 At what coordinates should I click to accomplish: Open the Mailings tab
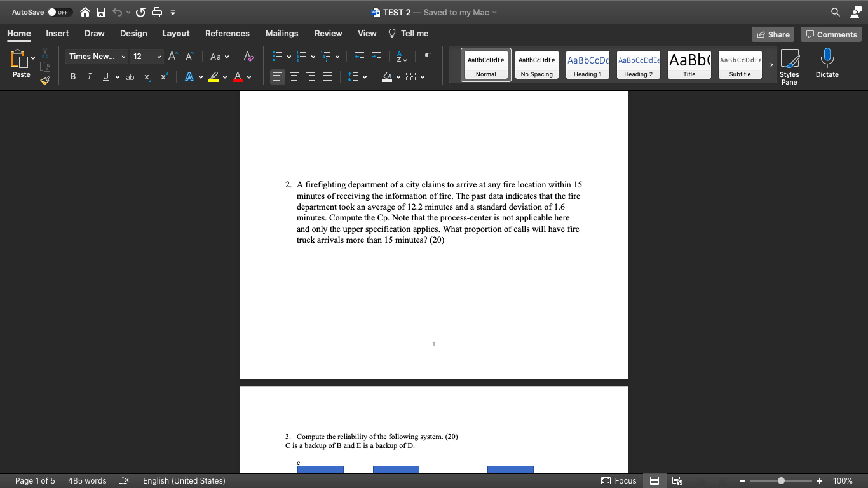pos(281,34)
